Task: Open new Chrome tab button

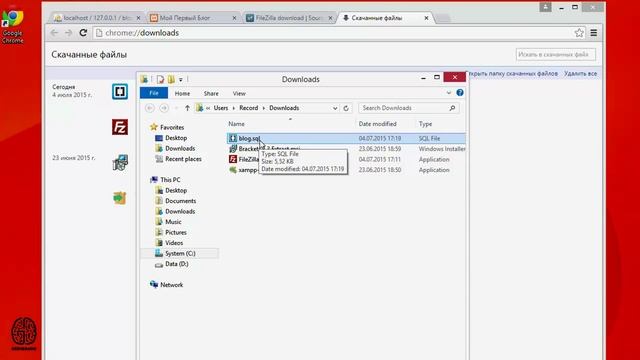Action: [443, 18]
